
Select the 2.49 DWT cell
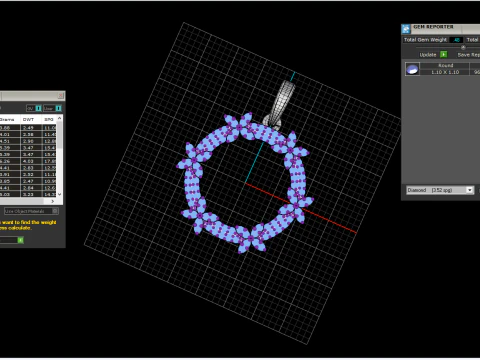pyautogui.click(x=31, y=128)
